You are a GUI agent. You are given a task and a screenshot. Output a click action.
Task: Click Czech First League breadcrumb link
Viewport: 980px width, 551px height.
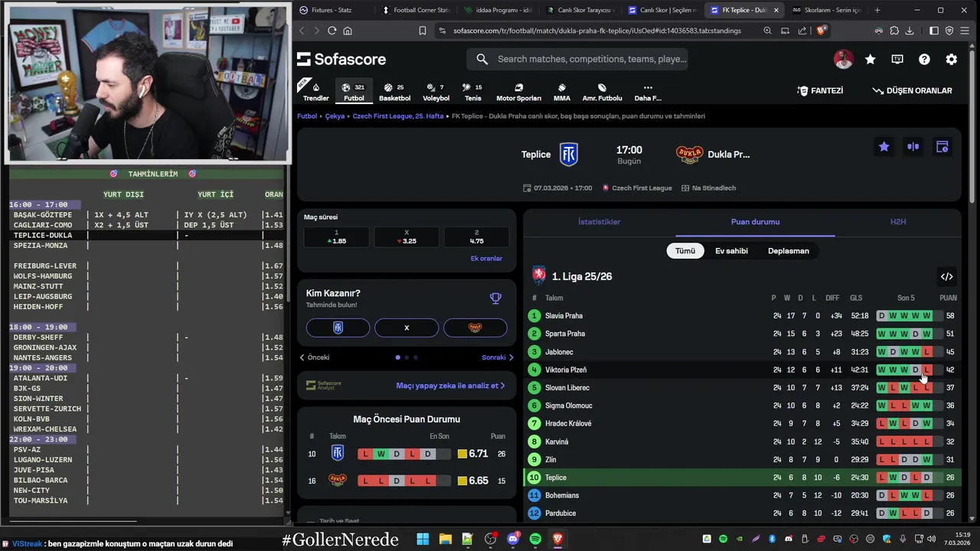398,116
